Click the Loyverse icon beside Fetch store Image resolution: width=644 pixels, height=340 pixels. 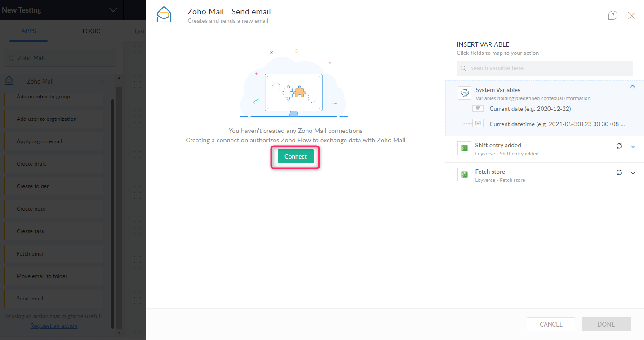click(x=464, y=175)
